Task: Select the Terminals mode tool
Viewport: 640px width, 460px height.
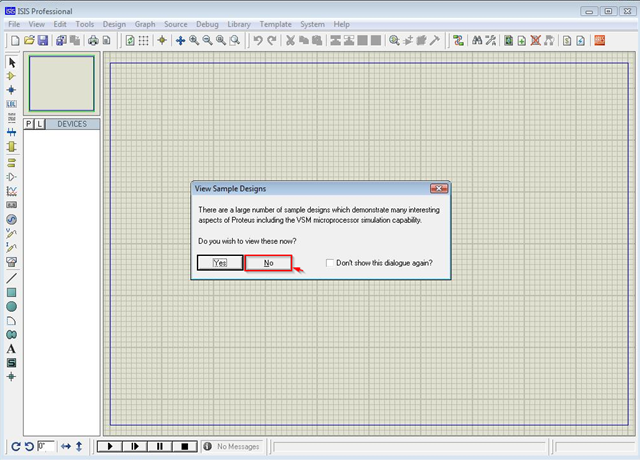Action: pos(11,162)
